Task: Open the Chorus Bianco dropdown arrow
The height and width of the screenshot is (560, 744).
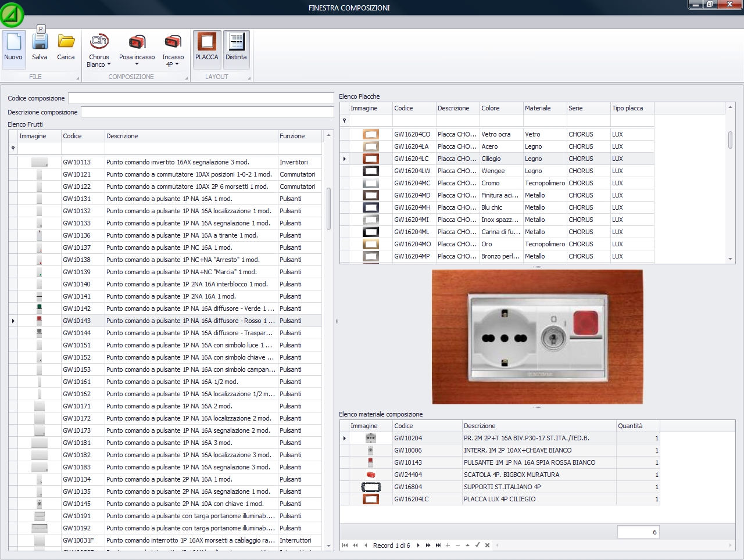Action: pos(109,64)
